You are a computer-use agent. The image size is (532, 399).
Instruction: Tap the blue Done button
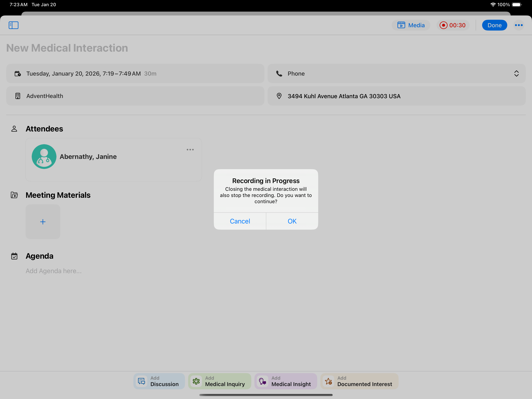pyautogui.click(x=494, y=25)
